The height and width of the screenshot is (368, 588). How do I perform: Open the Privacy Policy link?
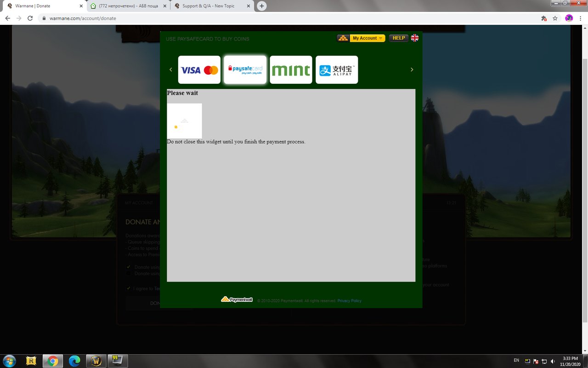point(350,301)
